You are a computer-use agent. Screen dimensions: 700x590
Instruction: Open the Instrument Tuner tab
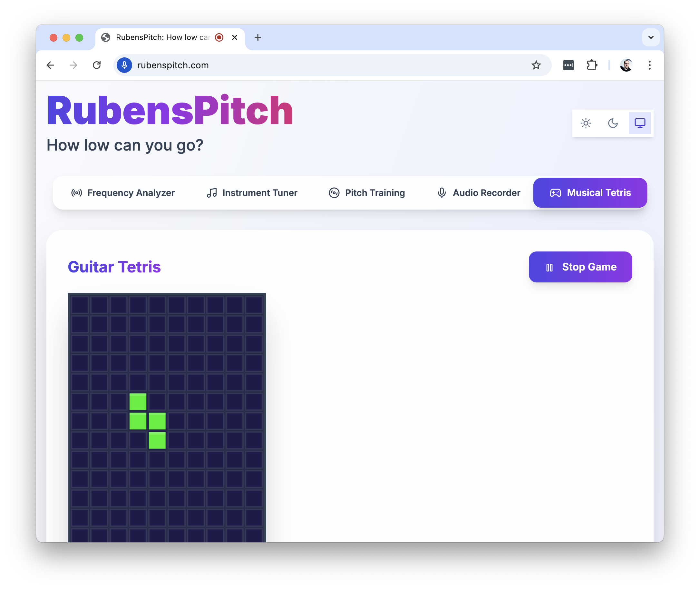(x=252, y=193)
